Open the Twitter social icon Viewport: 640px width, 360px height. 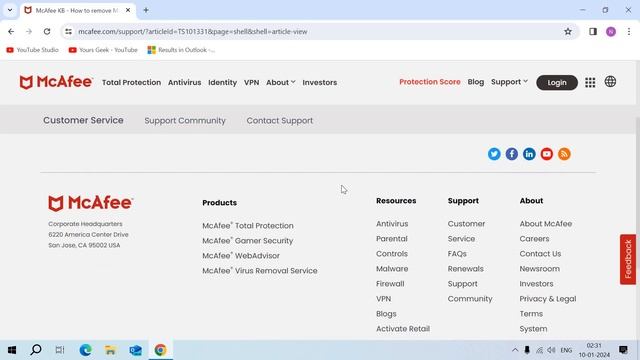click(494, 154)
